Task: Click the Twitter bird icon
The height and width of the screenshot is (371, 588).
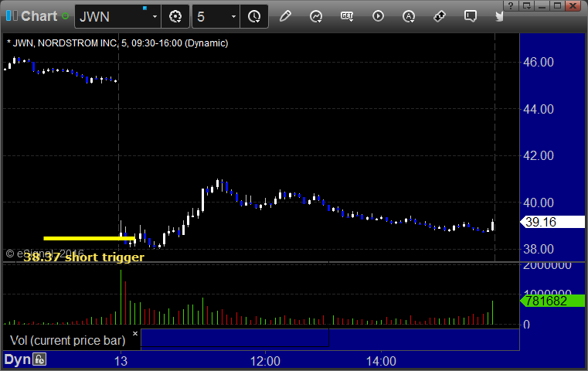Action: point(499,16)
